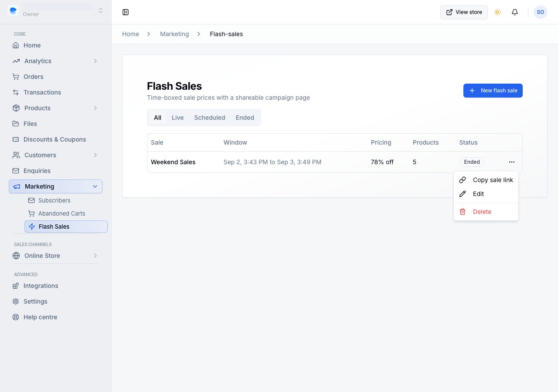Select the Scheduled tab

210,118
